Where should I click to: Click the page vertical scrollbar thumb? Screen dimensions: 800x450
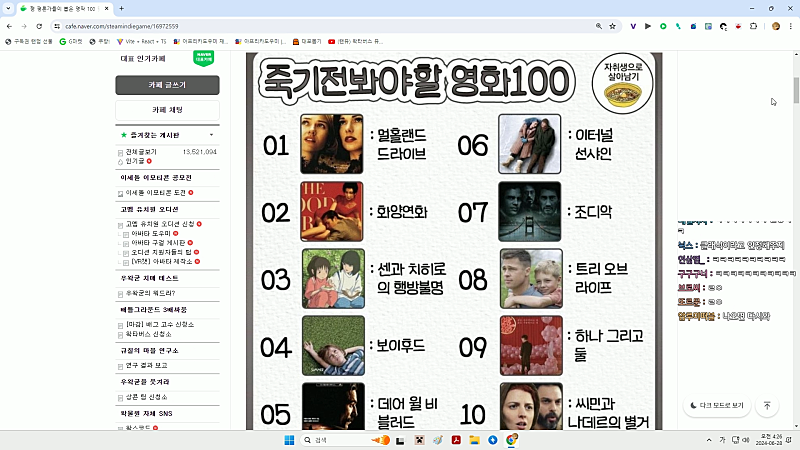[796, 90]
